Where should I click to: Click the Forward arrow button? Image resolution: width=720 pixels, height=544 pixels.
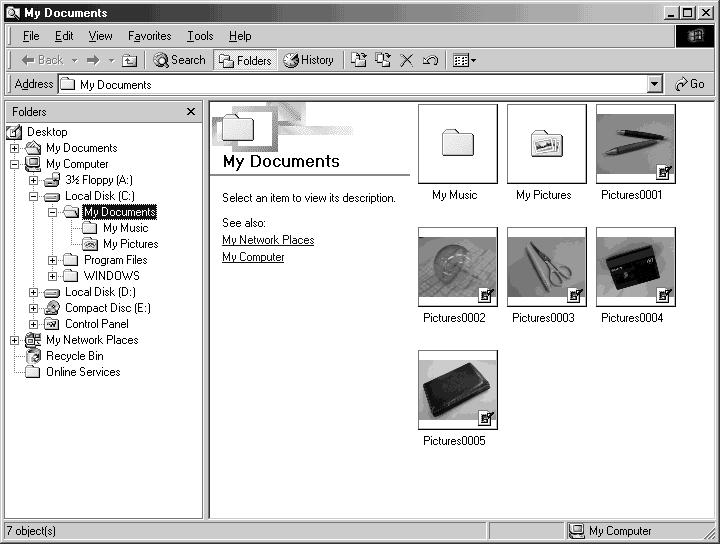click(93, 60)
